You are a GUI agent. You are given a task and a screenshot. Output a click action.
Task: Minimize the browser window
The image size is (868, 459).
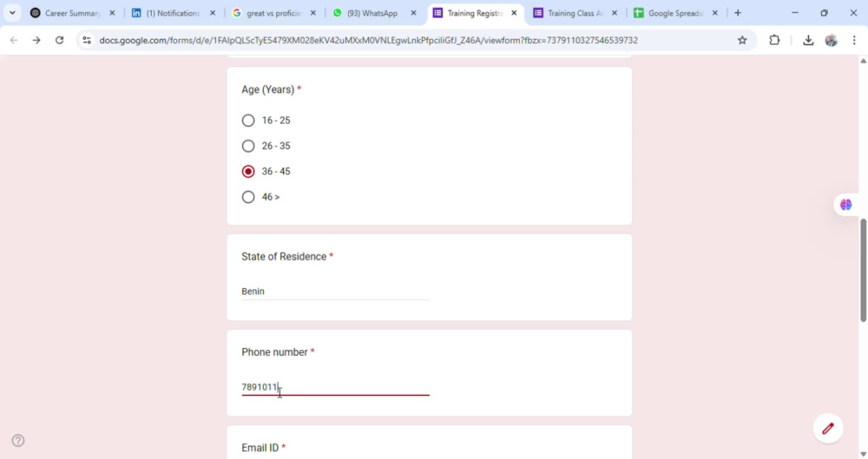tap(795, 13)
